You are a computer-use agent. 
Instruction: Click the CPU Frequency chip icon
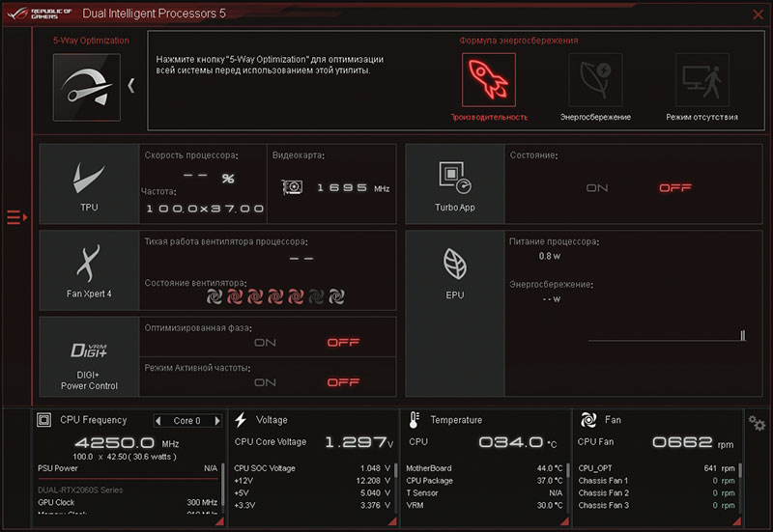coord(43,420)
